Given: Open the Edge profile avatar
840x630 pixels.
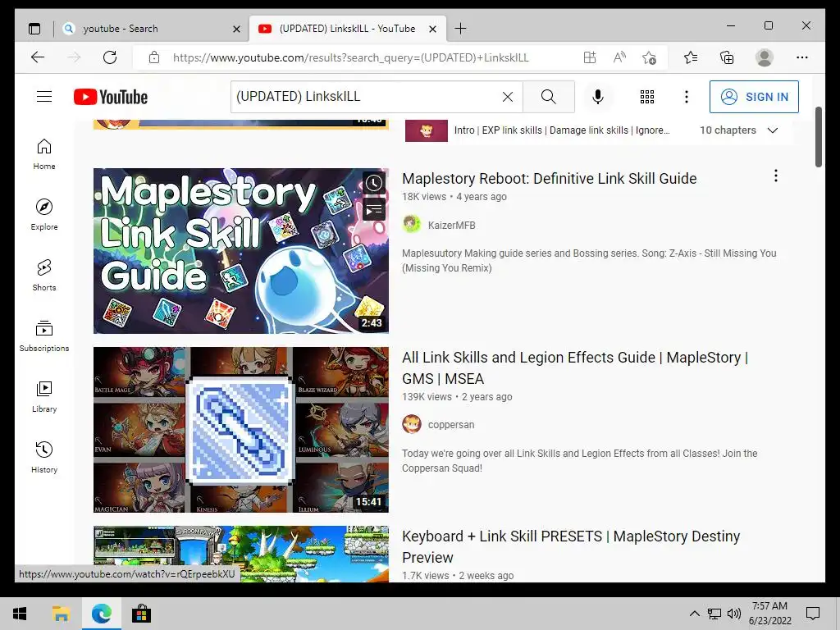Looking at the screenshot, I should point(765,57).
